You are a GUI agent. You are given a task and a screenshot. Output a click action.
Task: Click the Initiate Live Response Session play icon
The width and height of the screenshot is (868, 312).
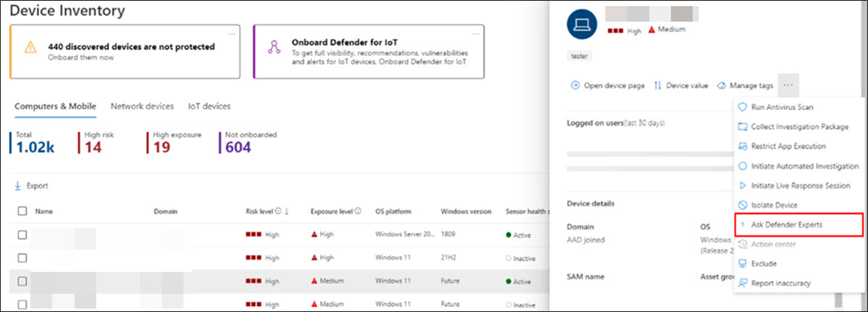743,186
